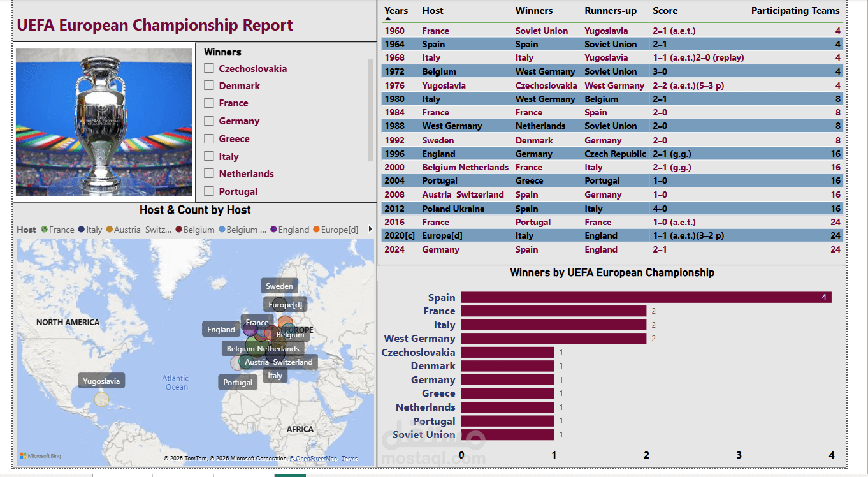The width and height of the screenshot is (868, 477).
Task: Click the Europe[d] label on the map
Action: (x=286, y=305)
